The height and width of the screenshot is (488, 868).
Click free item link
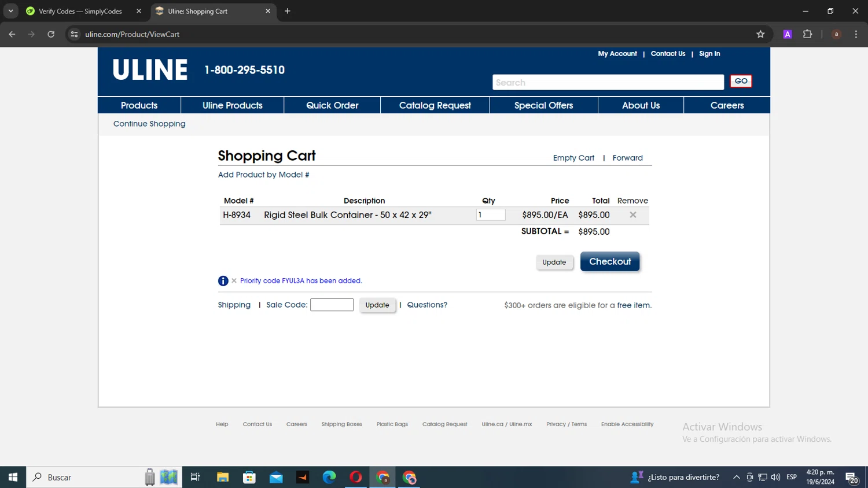click(x=634, y=305)
